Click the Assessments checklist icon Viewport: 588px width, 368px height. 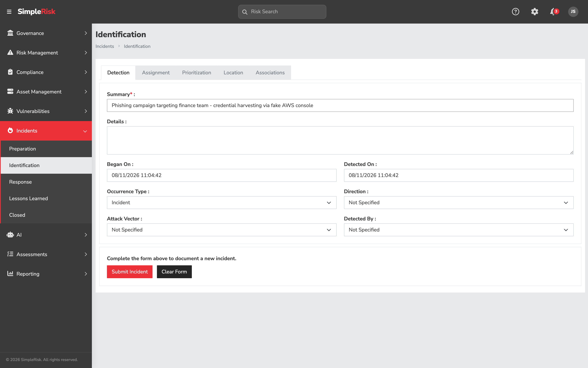tap(10, 254)
